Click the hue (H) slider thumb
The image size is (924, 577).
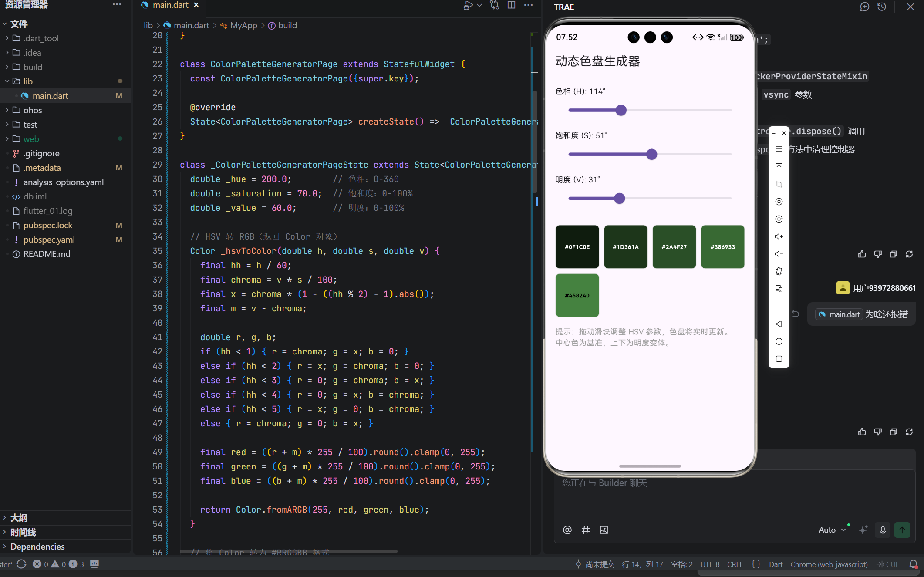(x=621, y=110)
